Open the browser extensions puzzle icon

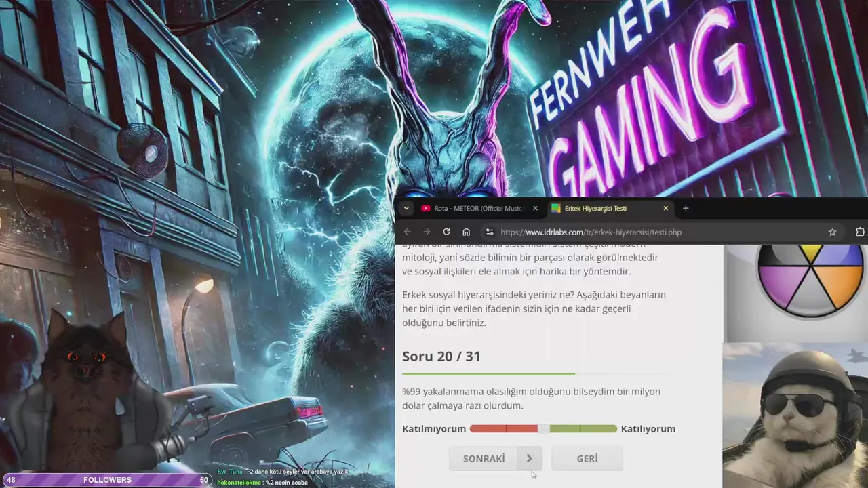point(860,232)
